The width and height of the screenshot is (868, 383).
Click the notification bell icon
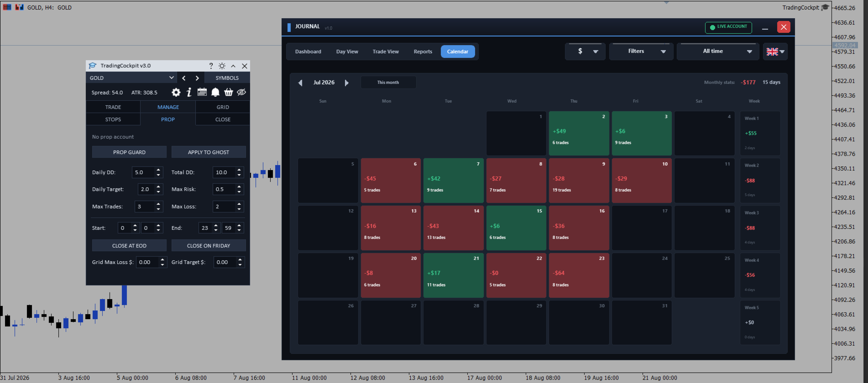coord(215,93)
